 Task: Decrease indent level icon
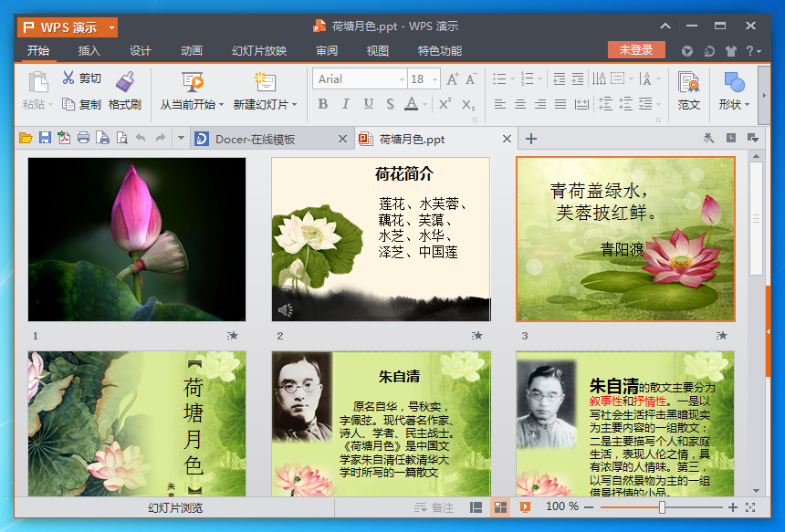(559, 78)
